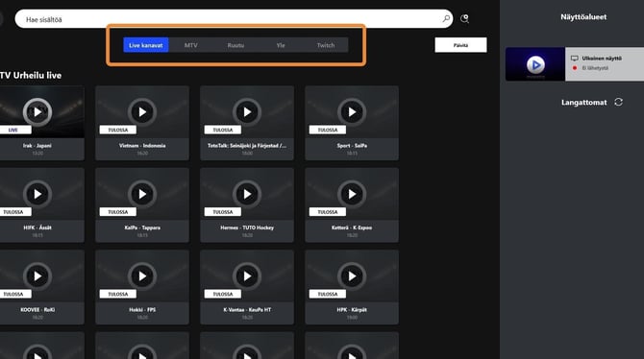Click the Ulkoinen näyttö play thumbnail

click(x=535, y=64)
